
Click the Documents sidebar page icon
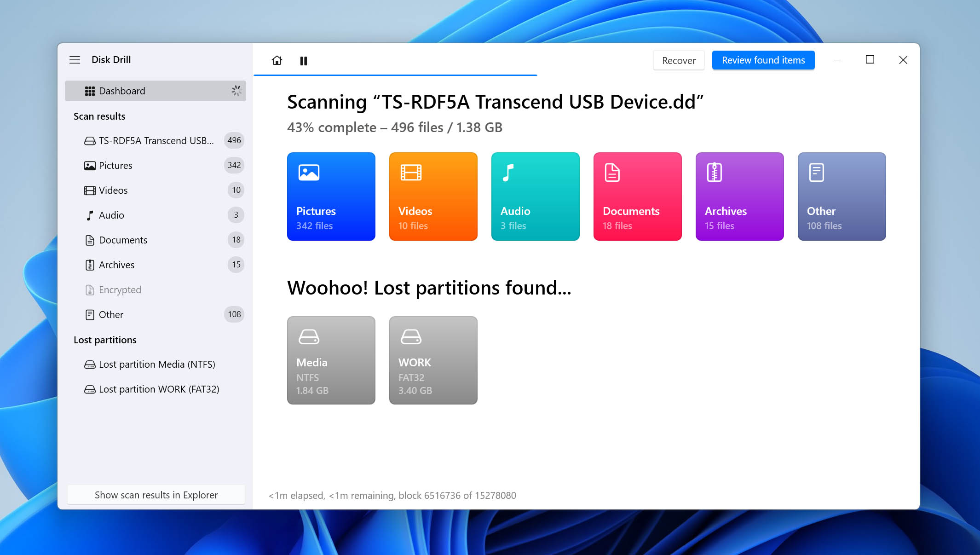coord(90,240)
